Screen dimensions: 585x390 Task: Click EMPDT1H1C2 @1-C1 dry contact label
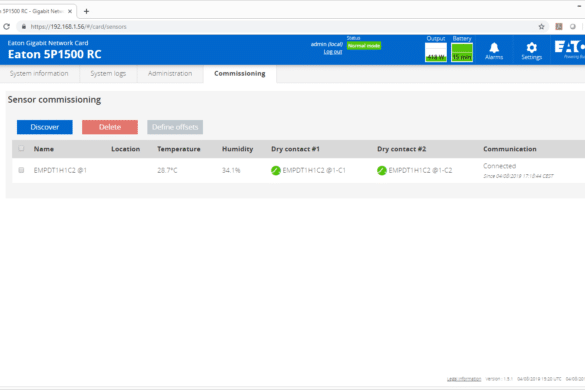pos(314,170)
